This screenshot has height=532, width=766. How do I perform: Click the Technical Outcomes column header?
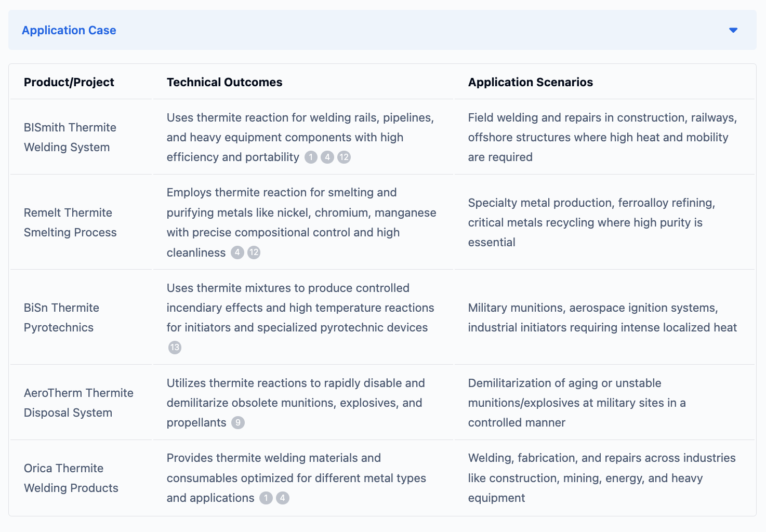tap(224, 82)
